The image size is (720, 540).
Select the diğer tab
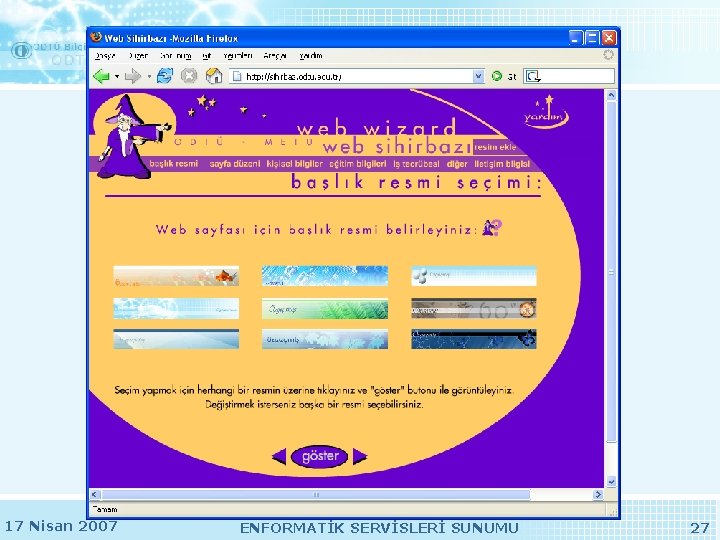(x=457, y=164)
